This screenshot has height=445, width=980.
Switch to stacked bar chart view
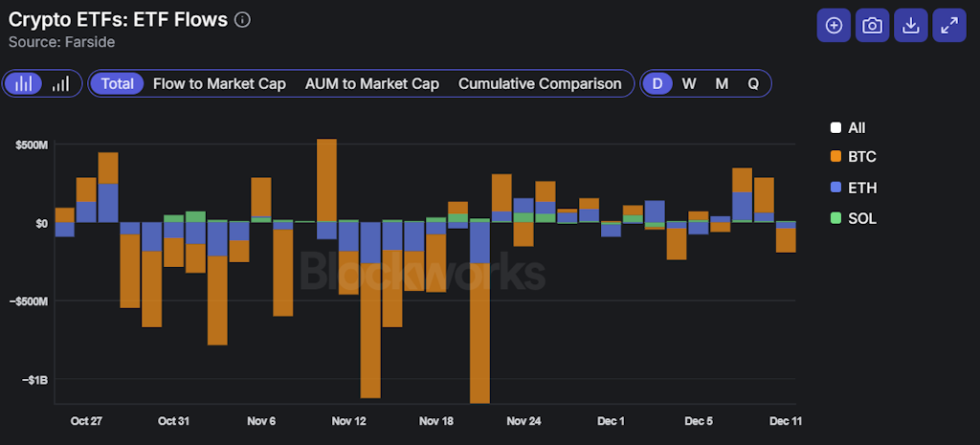[x=24, y=83]
